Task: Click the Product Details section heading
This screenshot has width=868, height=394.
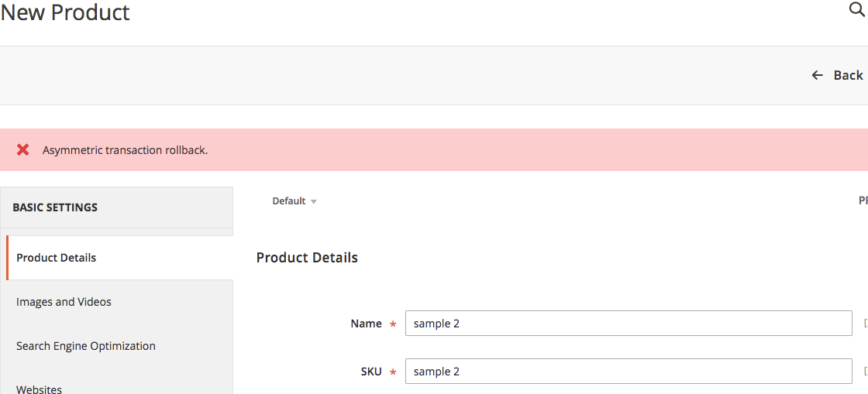Action: (x=307, y=258)
